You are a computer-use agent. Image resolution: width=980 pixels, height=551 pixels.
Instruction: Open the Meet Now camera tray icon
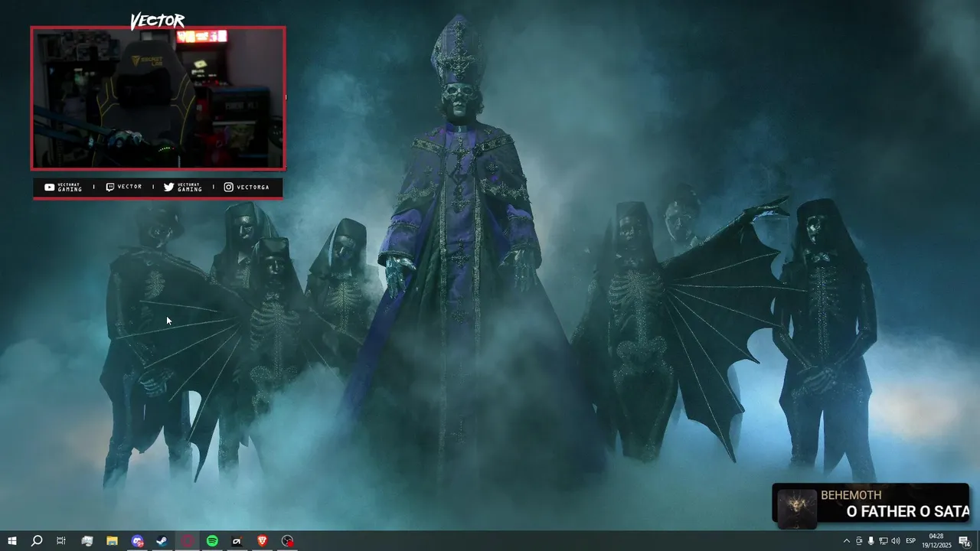pos(858,541)
